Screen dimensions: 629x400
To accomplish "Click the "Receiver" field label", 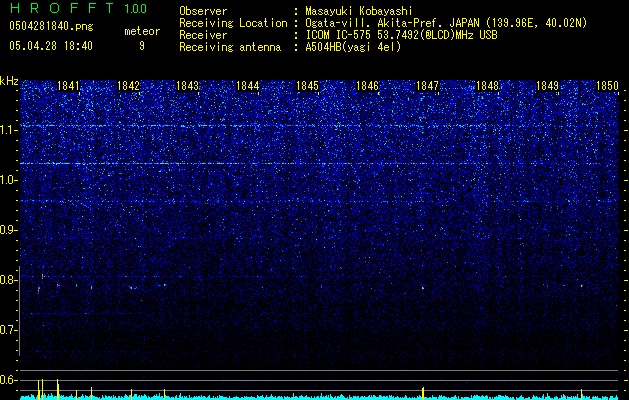I will pyautogui.click(x=203, y=35).
